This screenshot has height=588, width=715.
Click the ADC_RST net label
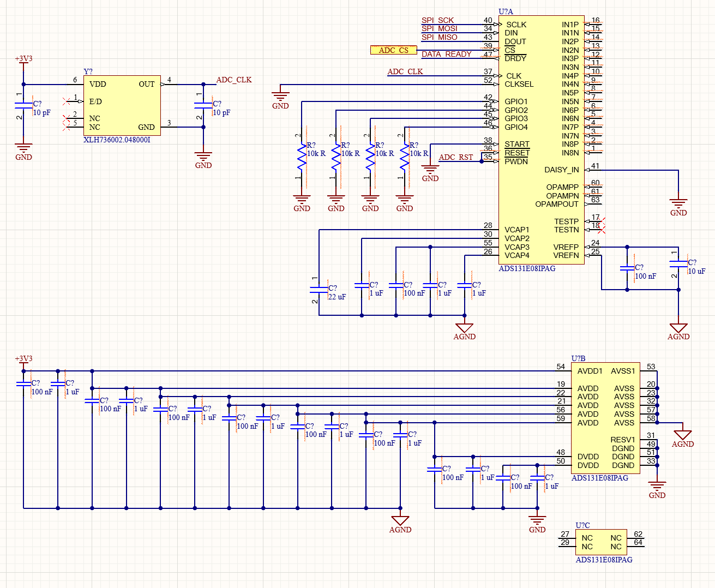pos(456,157)
